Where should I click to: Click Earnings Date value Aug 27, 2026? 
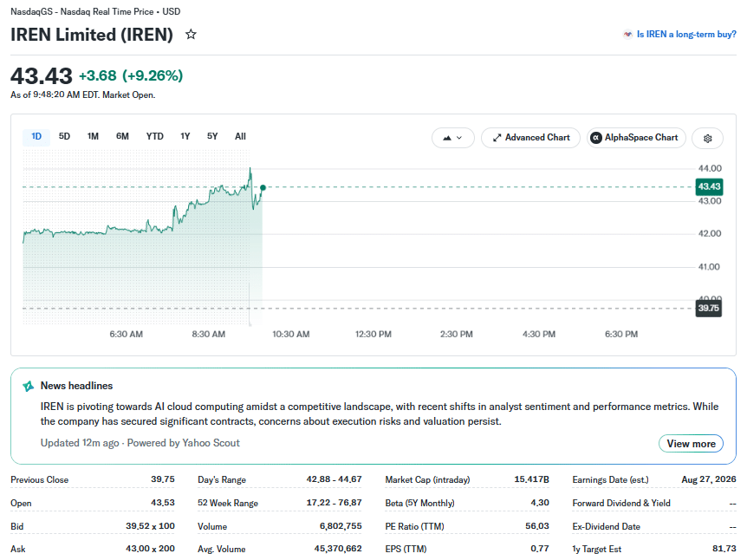[x=709, y=479]
